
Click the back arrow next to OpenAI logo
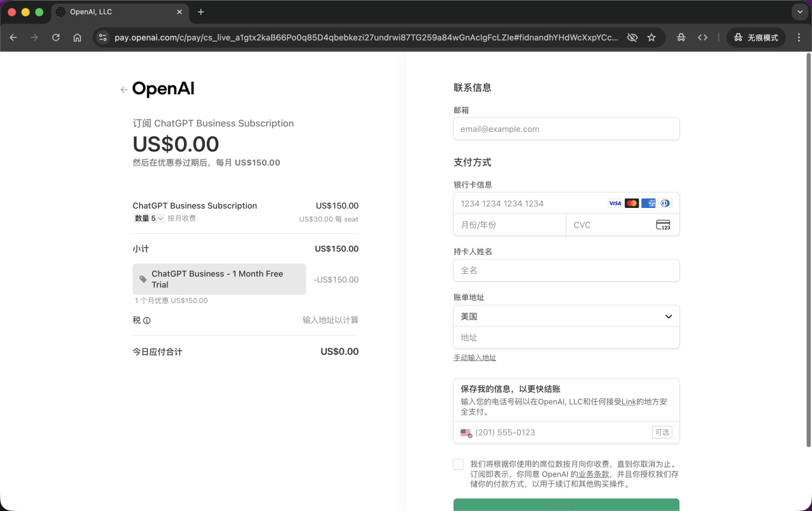[x=124, y=90]
